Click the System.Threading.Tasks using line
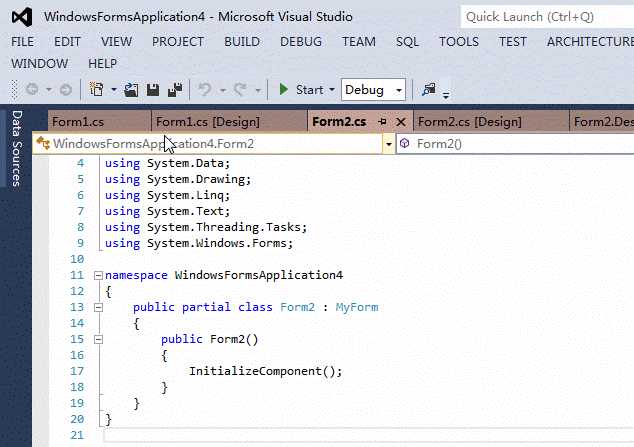Image resolution: width=634 pixels, height=447 pixels. coord(206,228)
